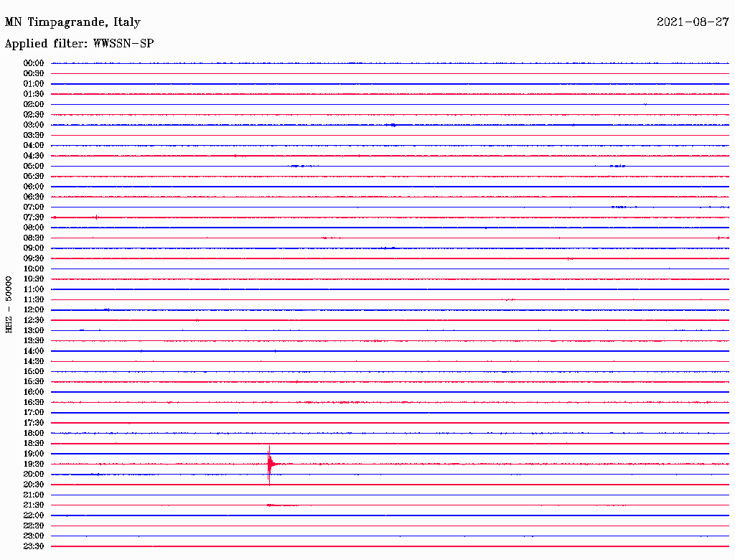Viewport: 735px width, 560px height.
Task: Click the 2021-08-27 date text
Action: (x=693, y=22)
